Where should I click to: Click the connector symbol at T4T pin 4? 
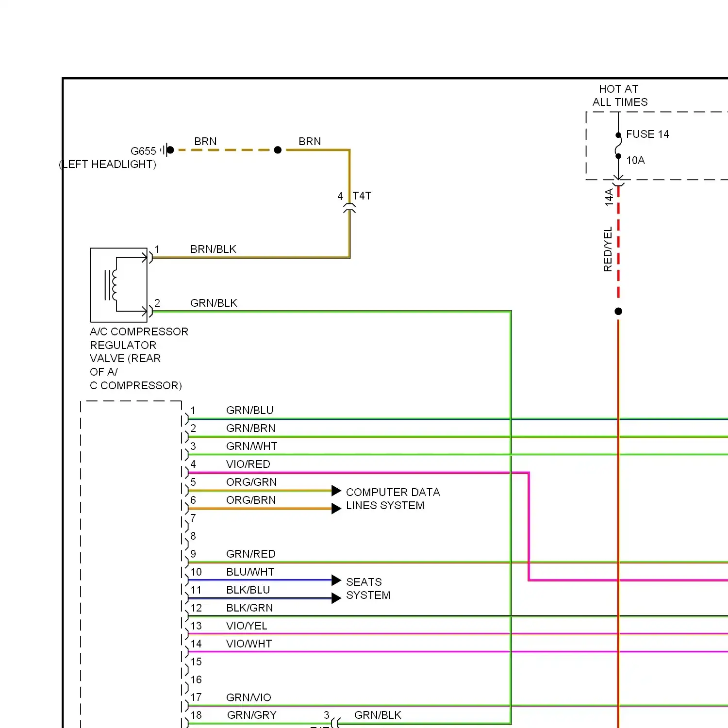coord(349,208)
